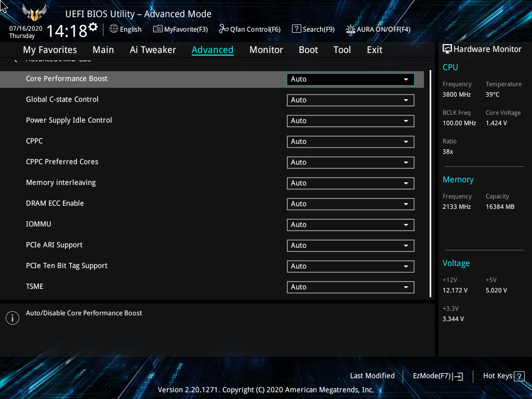Screen dimensions: 532x399
Task: Open the CPPC dropdown
Action: click(351, 141)
